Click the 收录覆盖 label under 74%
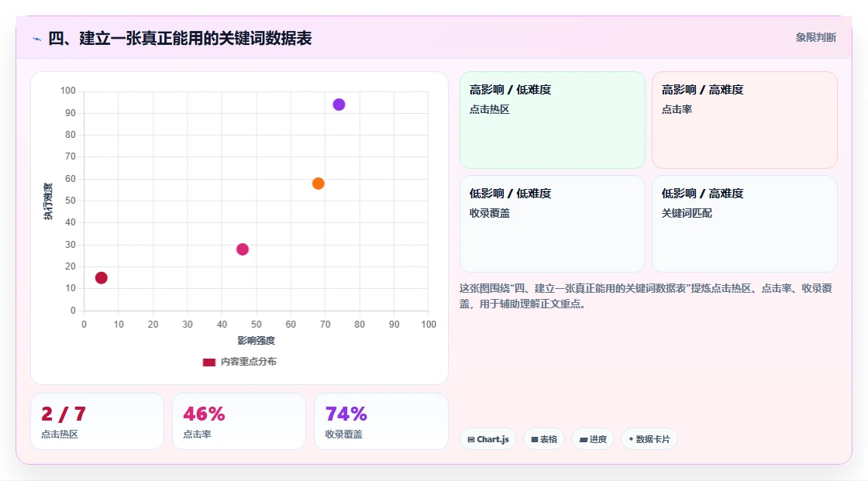 tap(344, 435)
